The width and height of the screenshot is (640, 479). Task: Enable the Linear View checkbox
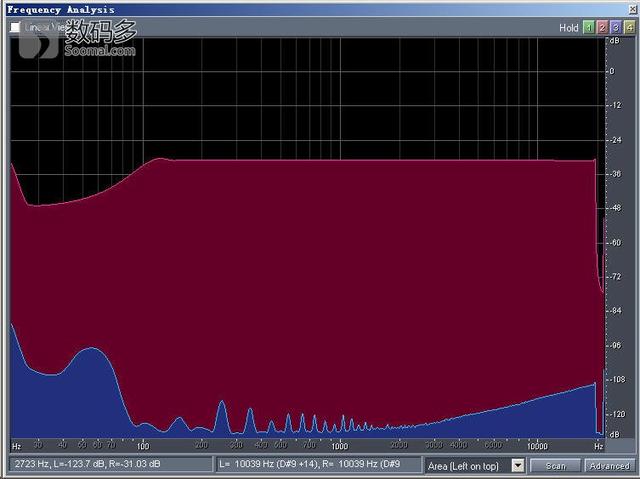point(15,28)
